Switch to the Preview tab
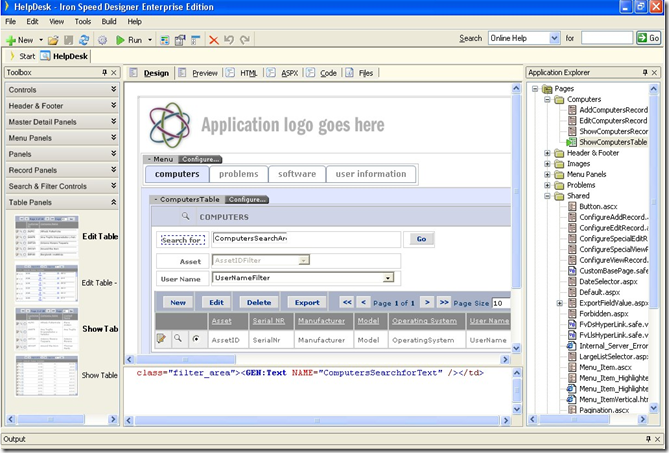The image size is (669, 453). click(x=204, y=73)
